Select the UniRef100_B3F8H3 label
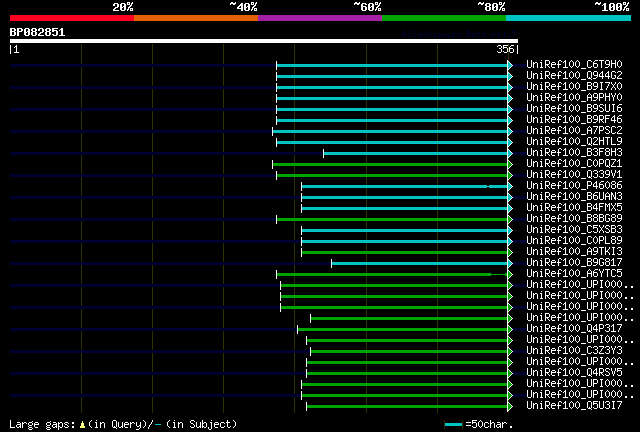The height and width of the screenshot is (432, 640). [x=574, y=153]
